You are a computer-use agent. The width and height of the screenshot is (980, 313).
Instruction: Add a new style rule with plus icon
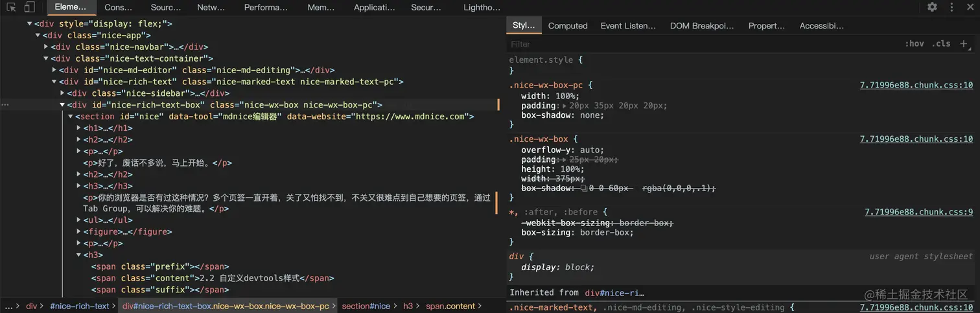[x=964, y=43]
